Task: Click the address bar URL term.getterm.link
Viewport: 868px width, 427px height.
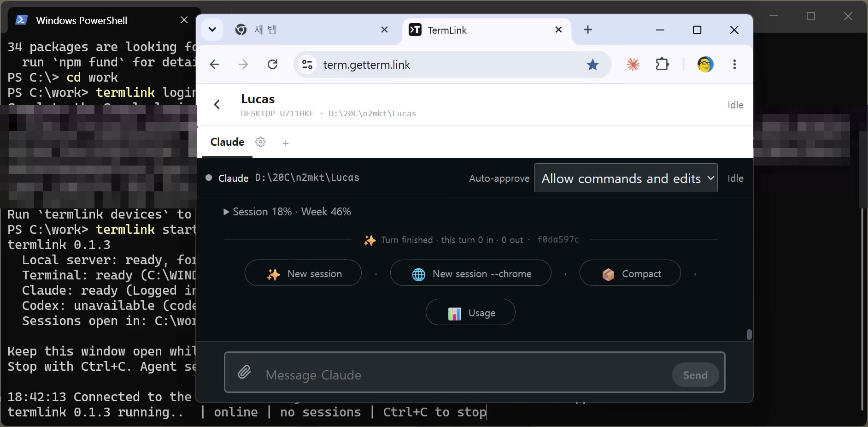Action: point(367,65)
